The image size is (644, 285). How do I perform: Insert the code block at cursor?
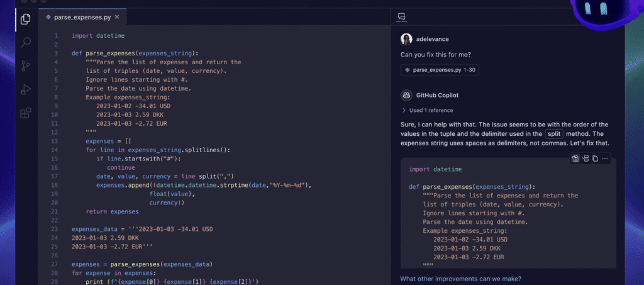coord(586,159)
